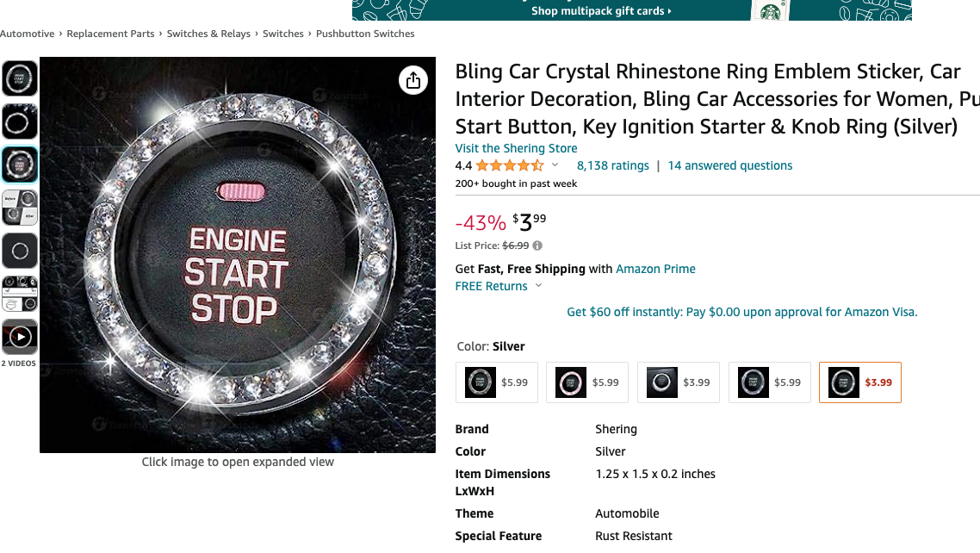
Task: Click main product image to expand view
Action: [238, 255]
